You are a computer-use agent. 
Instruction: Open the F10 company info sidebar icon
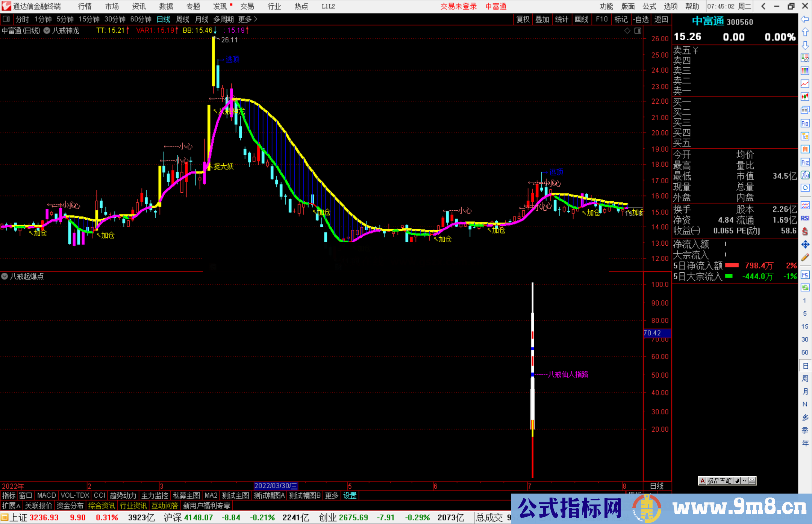(x=805, y=123)
